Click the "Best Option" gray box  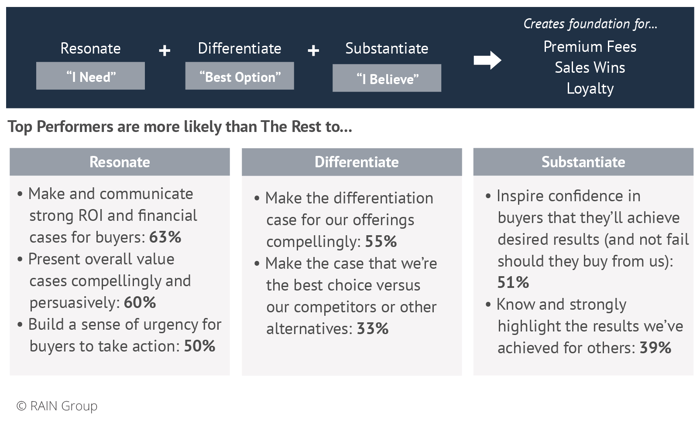tap(239, 75)
